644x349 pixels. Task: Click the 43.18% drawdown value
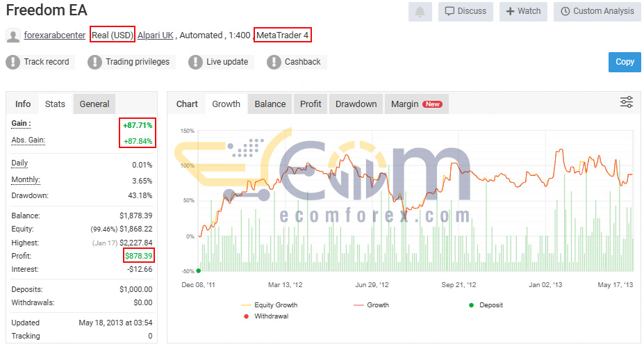[x=140, y=195]
